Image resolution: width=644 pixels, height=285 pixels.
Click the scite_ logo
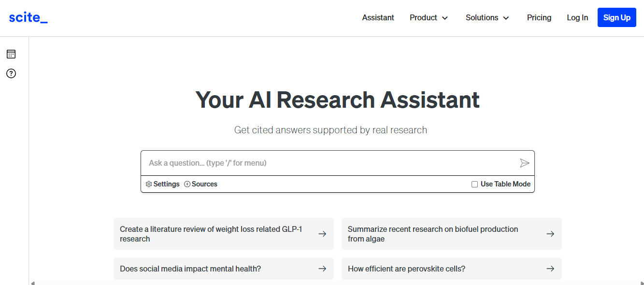coord(28,18)
